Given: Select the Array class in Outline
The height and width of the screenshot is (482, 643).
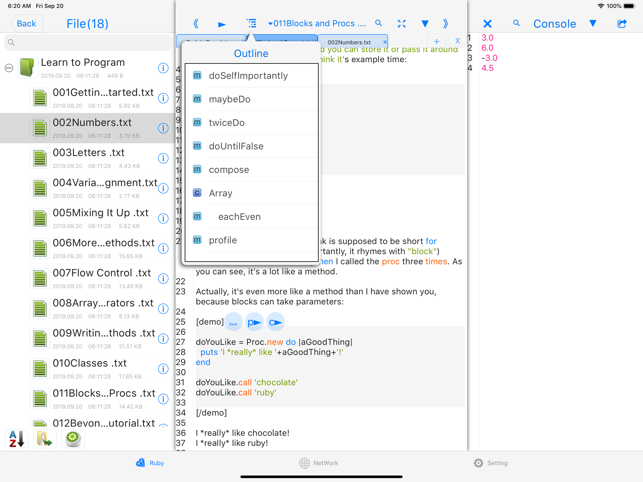Looking at the screenshot, I should (220, 193).
